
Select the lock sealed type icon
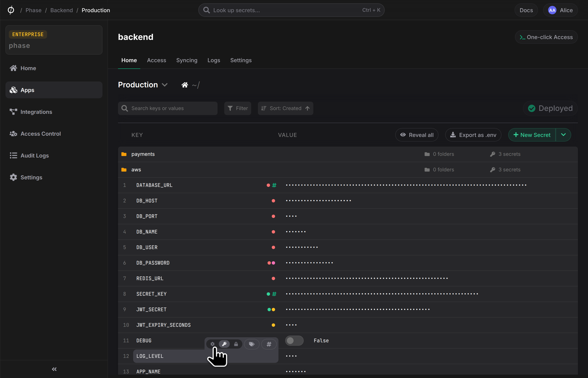coord(236,344)
